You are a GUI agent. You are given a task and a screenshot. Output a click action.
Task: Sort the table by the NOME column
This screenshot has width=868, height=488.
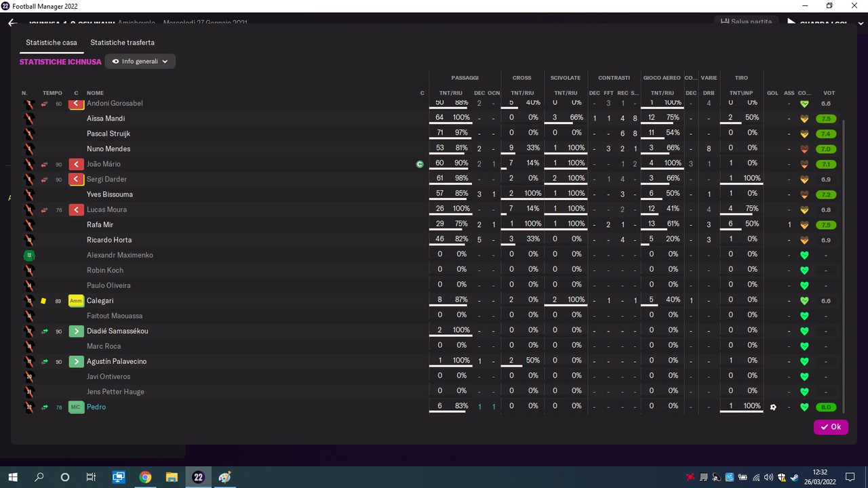pyautogui.click(x=95, y=93)
